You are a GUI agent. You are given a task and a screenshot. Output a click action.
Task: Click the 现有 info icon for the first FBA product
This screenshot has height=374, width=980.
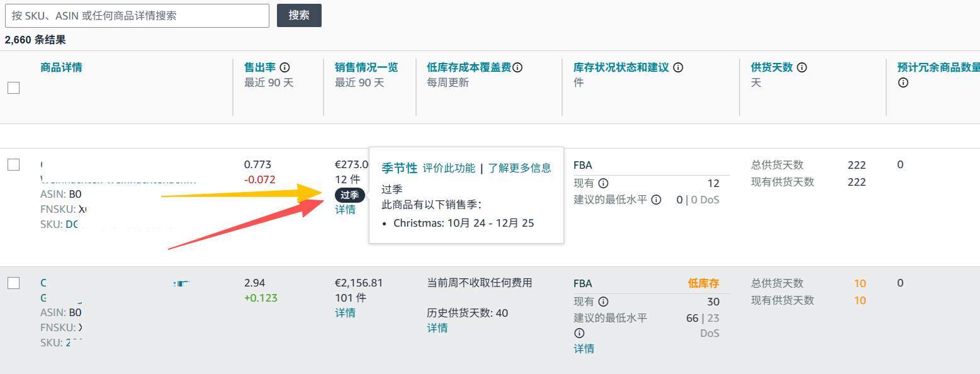(603, 183)
